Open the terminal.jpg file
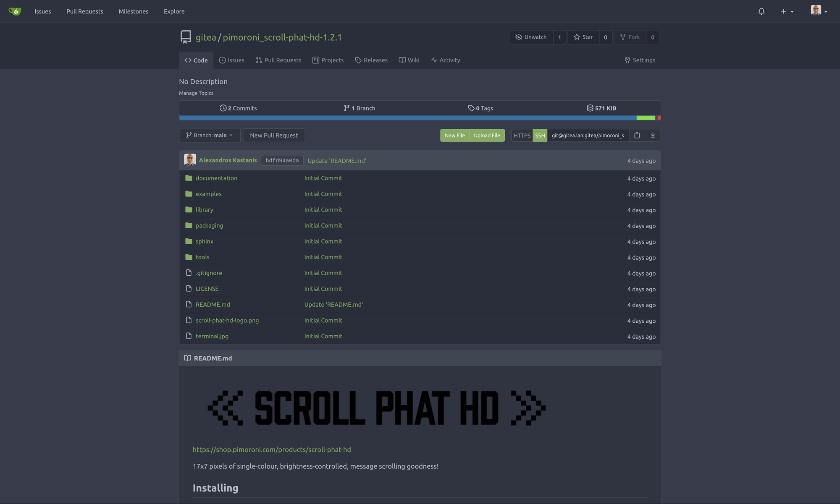This screenshot has width=840, height=504. click(212, 336)
